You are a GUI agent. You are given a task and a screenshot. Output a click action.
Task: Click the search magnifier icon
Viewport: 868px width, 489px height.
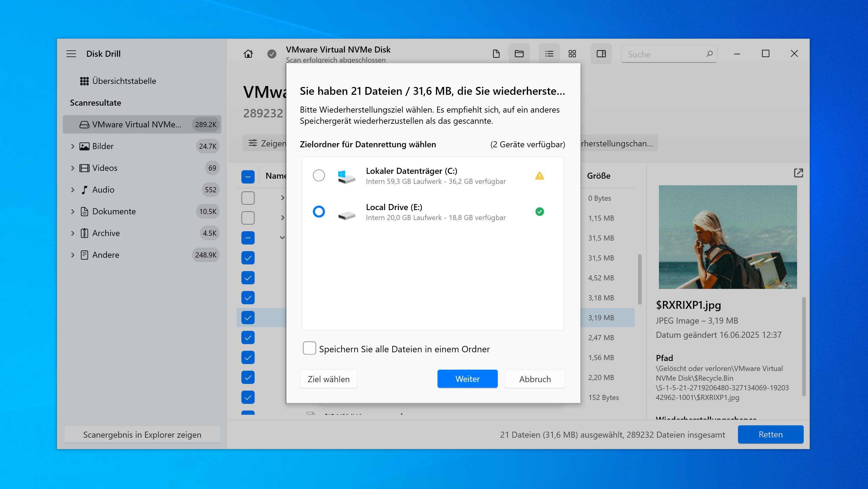point(709,54)
